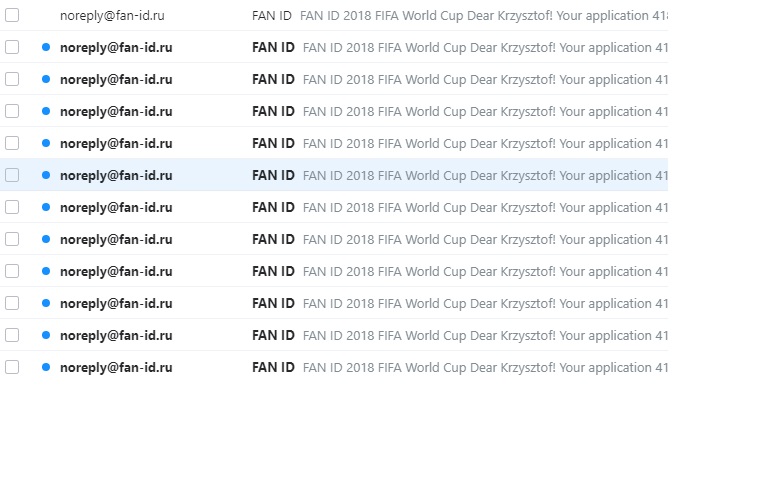Toggle the unread dot in the second row
The height and width of the screenshot is (480, 768).
46,47
